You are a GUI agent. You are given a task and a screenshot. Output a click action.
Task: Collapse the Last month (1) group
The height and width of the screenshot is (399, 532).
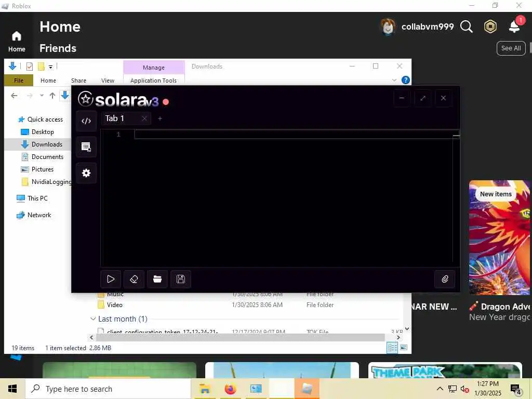click(x=93, y=319)
